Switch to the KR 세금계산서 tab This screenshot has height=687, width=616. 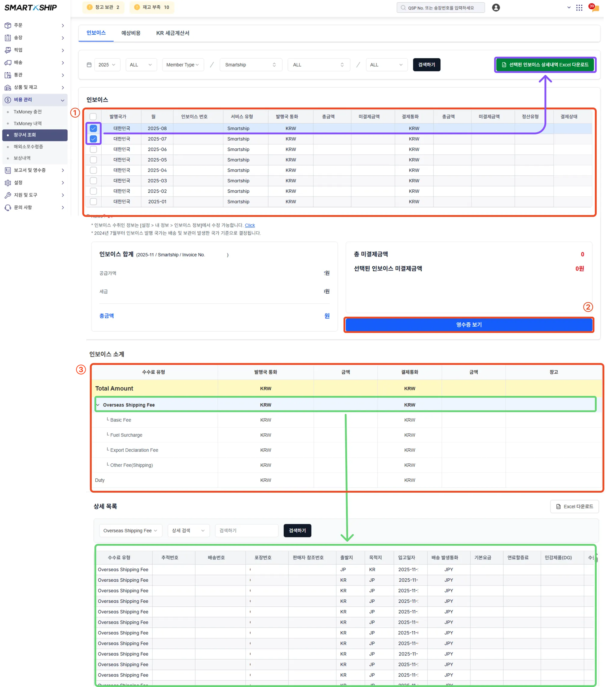173,33
